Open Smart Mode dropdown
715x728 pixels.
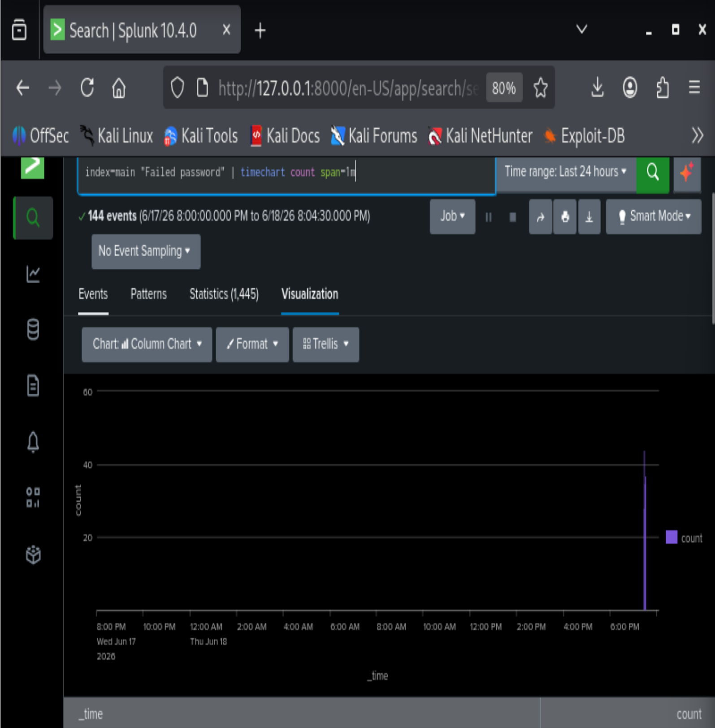pyautogui.click(x=654, y=216)
